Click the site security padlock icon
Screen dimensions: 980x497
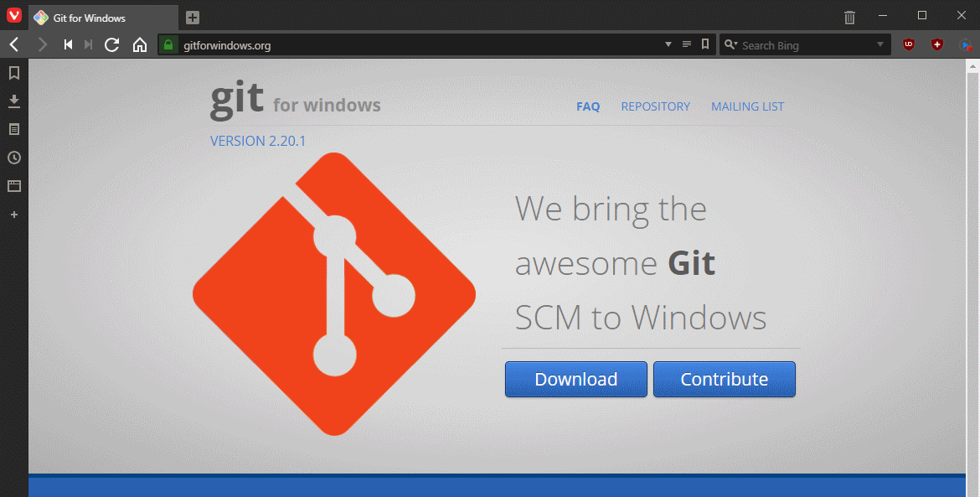168,45
